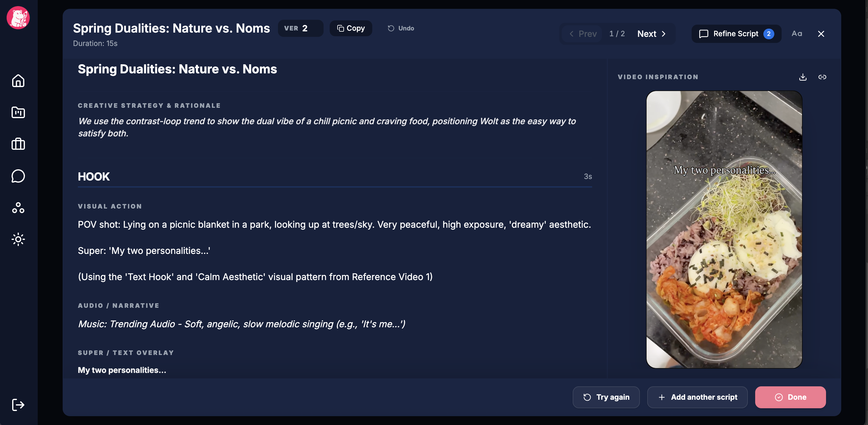Click Try again to regenerate script
The image size is (868, 425).
[606, 397]
